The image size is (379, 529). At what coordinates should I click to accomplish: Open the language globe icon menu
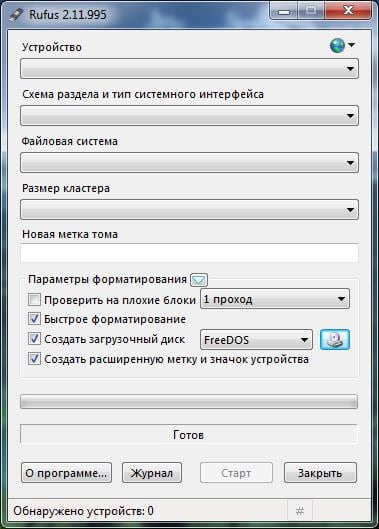(x=342, y=45)
